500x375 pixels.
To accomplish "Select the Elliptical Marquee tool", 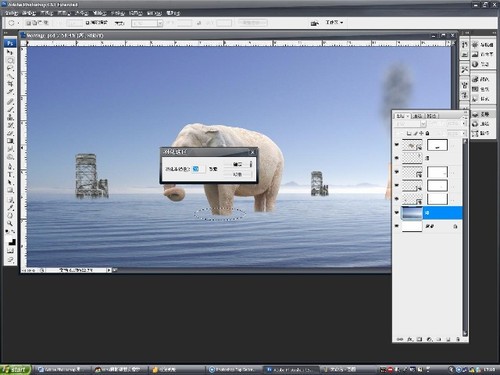I will coord(10,60).
